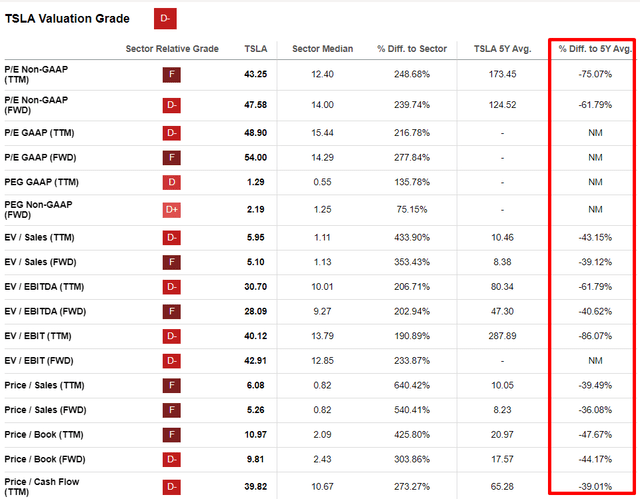This screenshot has width=640, height=499.
Task: Click the F grade badge for P/E GAAP (FWD)
Action: [172, 157]
